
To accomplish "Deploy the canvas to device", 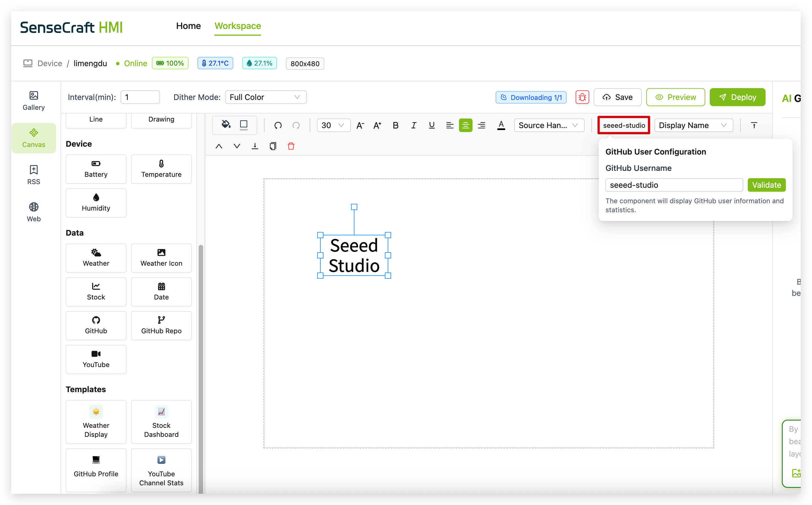I will tap(737, 97).
